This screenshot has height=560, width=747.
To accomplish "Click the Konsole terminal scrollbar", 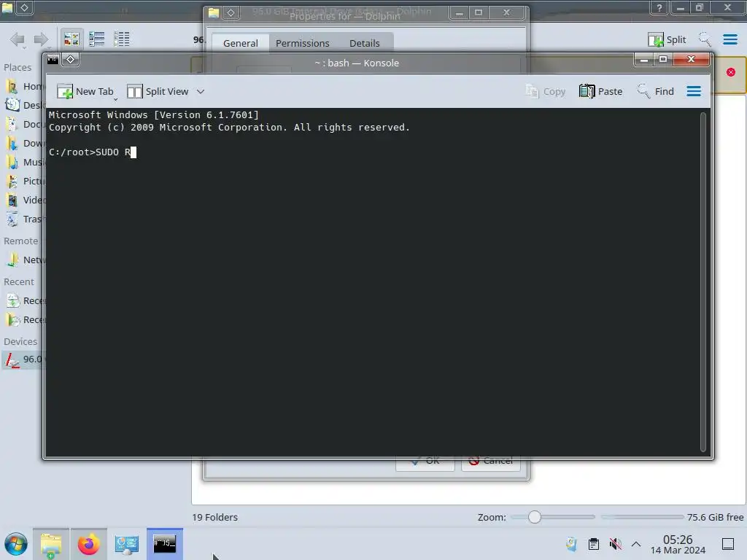I will [x=703, y=282].
